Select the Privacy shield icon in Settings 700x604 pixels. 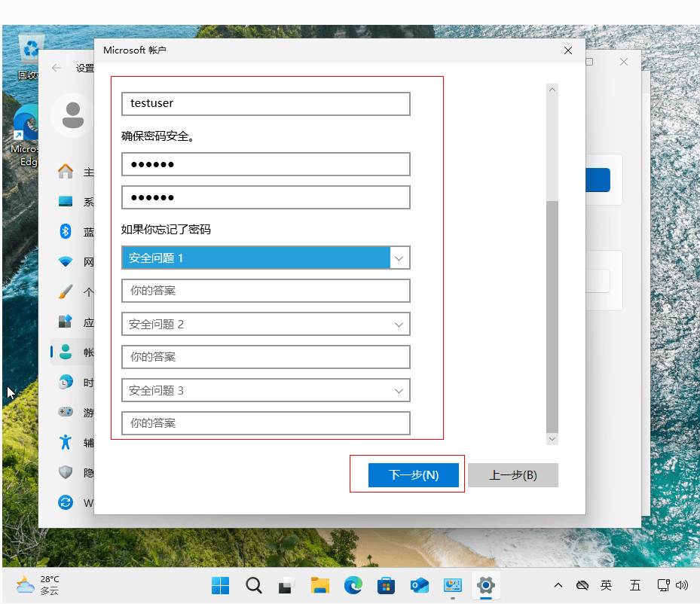click(66, 472)
